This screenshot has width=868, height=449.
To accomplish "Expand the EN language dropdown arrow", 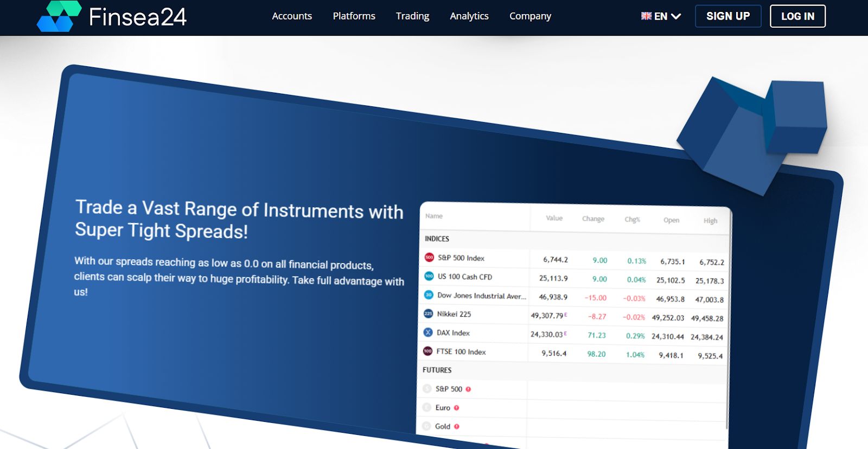I will tap(676, 16).
